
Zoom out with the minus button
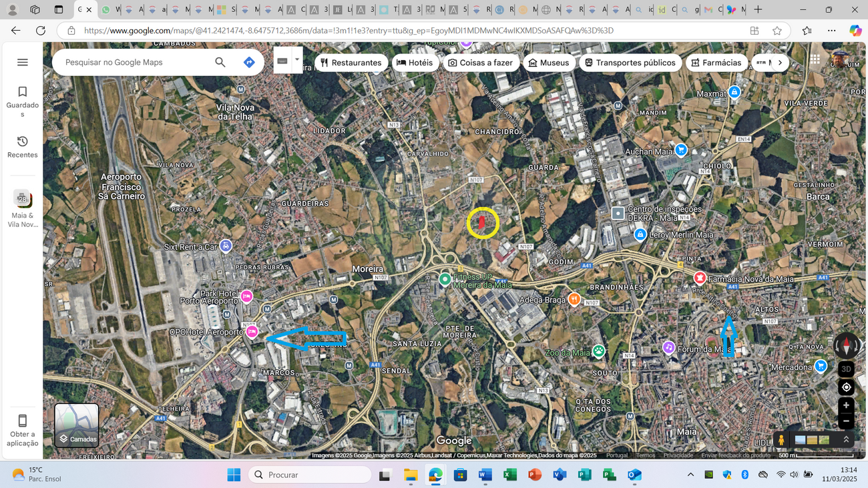[846, 421]
